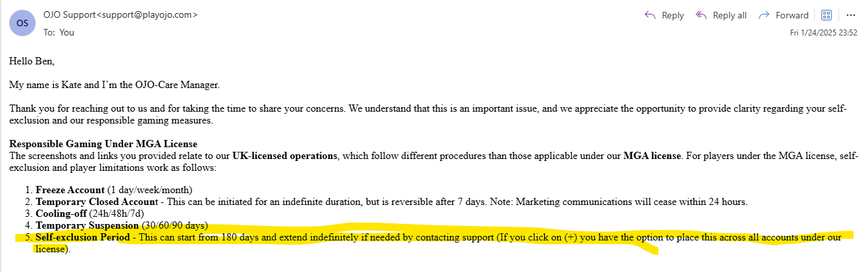The image size is (868, 272).
Task: Click the recipient "You" in To line
Action: (x=66, y=32)
